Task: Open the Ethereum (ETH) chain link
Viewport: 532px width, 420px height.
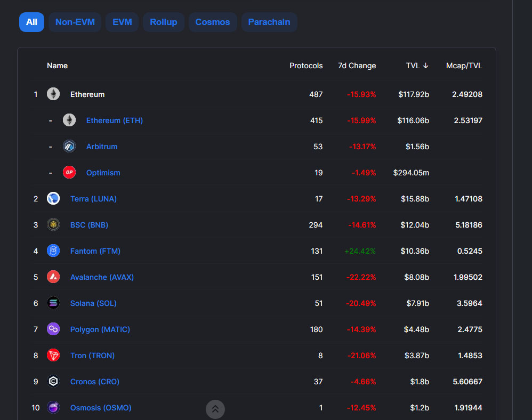Action: pyautogui.click(x=115, y=120)
